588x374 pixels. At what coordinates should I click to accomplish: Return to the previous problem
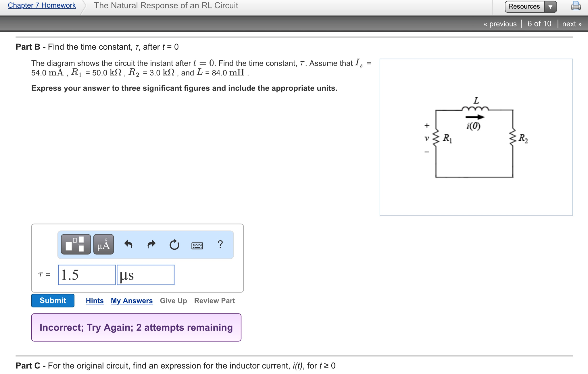pyautogui.click(x=500, y=24)
